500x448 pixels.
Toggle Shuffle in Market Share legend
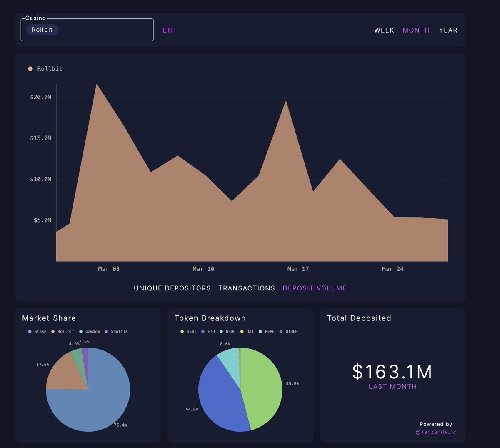(116, 332)
